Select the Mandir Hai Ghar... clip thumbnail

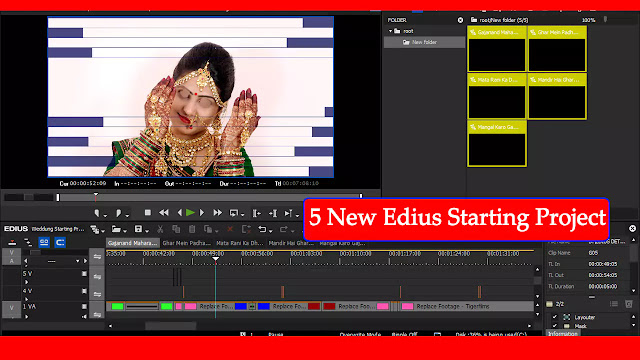click(x=557, y=97)
